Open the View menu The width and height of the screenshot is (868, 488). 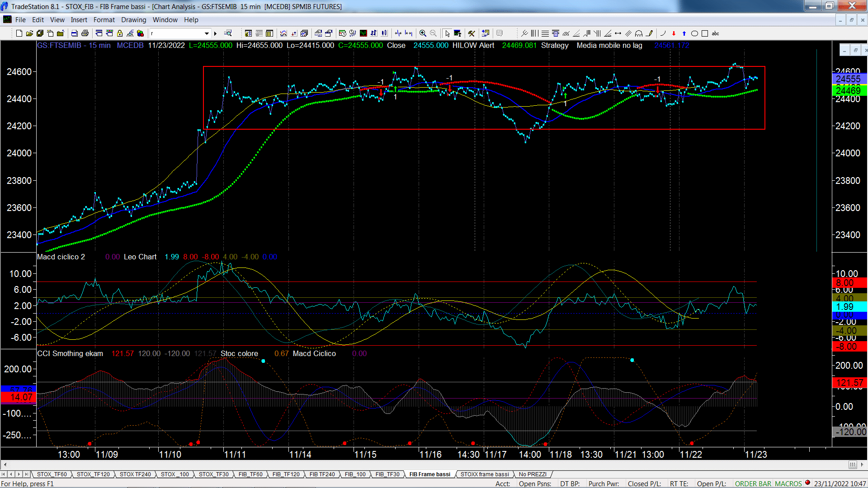tap(57, 20)
